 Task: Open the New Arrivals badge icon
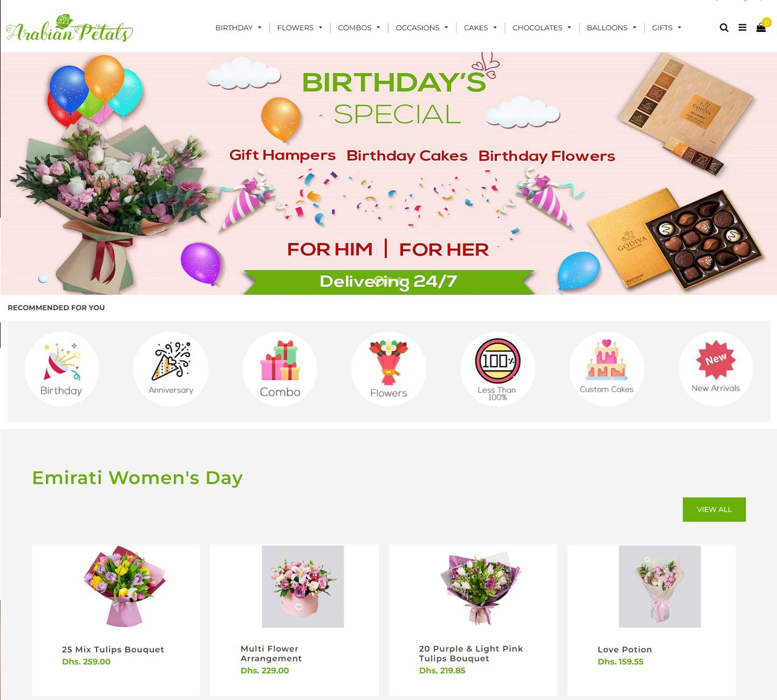(715, 369)
